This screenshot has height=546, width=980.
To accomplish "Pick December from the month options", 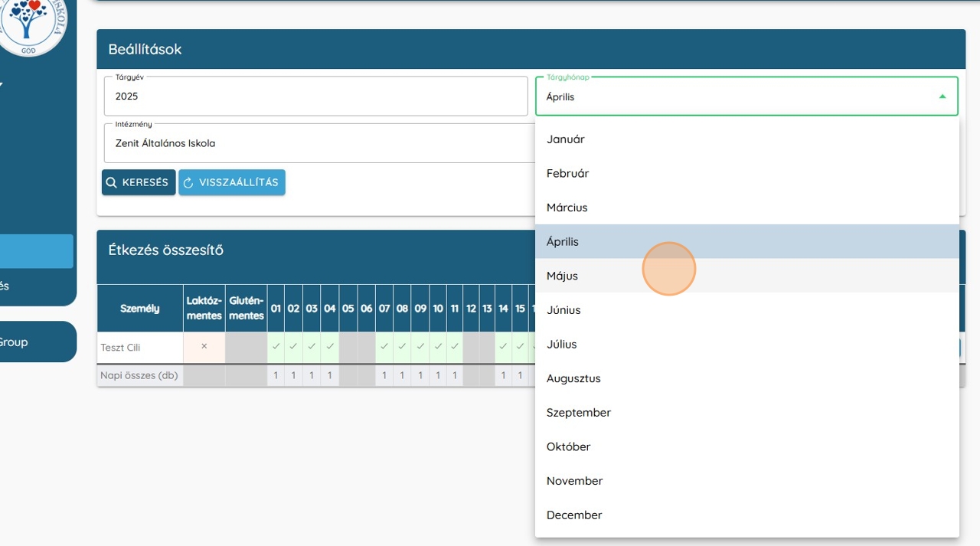I will click(x=574, y=515).
